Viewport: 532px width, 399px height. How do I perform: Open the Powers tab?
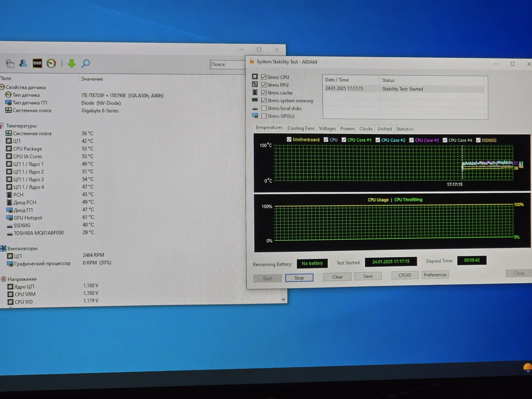point(347,128)
